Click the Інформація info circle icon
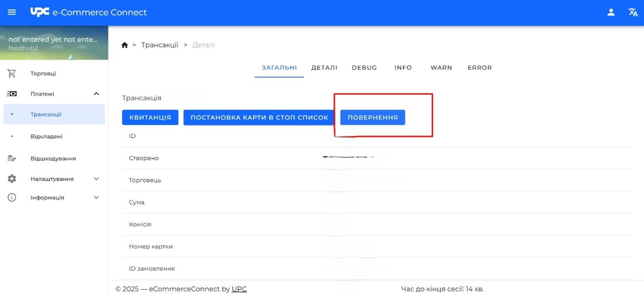 tap(12, 198)
